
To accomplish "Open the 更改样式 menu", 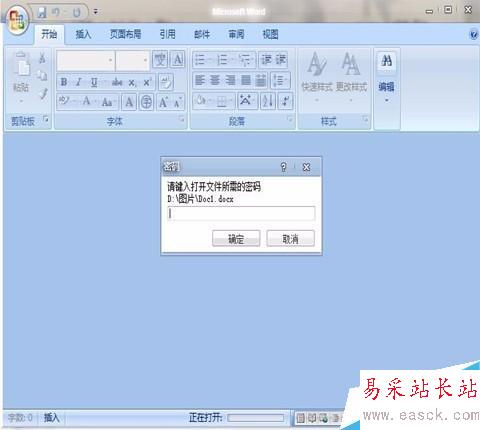I will pyautogui.click(x=351, y=77).
